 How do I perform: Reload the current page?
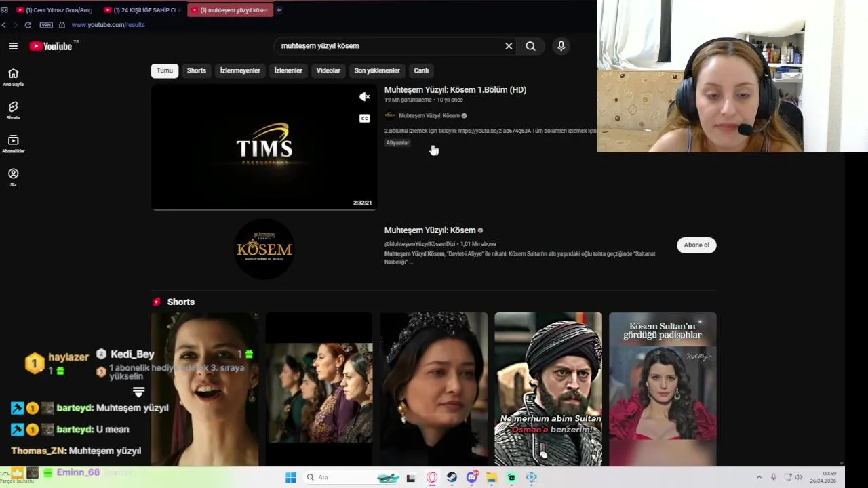(x=28, y=25)
